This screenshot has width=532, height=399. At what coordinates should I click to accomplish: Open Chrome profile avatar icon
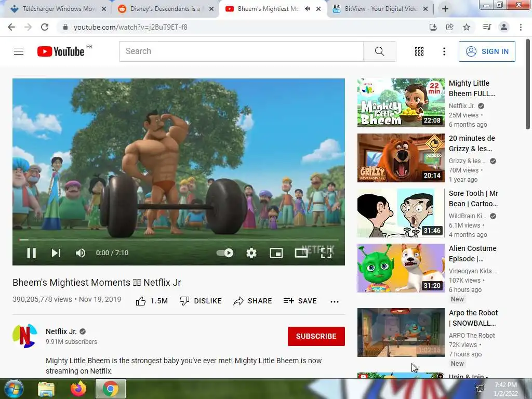pos(504,27)
